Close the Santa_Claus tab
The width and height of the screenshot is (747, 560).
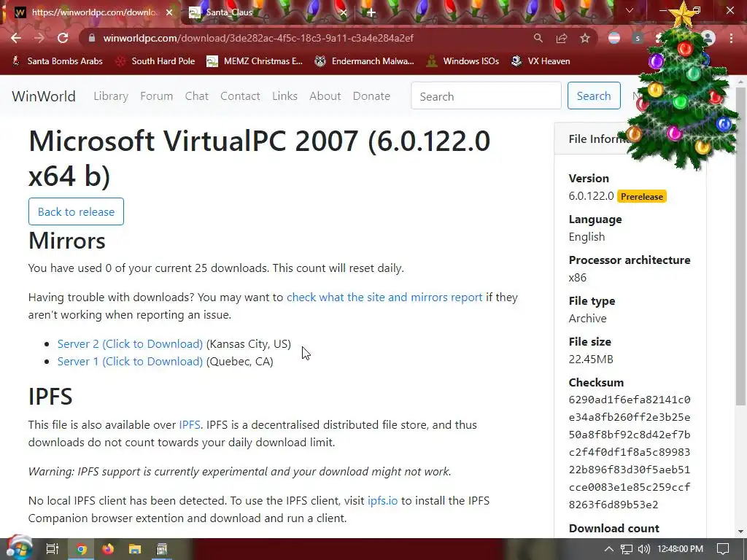344,12
